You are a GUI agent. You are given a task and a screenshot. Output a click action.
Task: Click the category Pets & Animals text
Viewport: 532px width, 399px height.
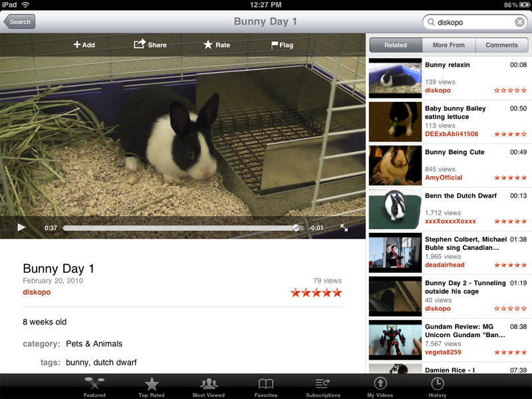pos(94,344)
